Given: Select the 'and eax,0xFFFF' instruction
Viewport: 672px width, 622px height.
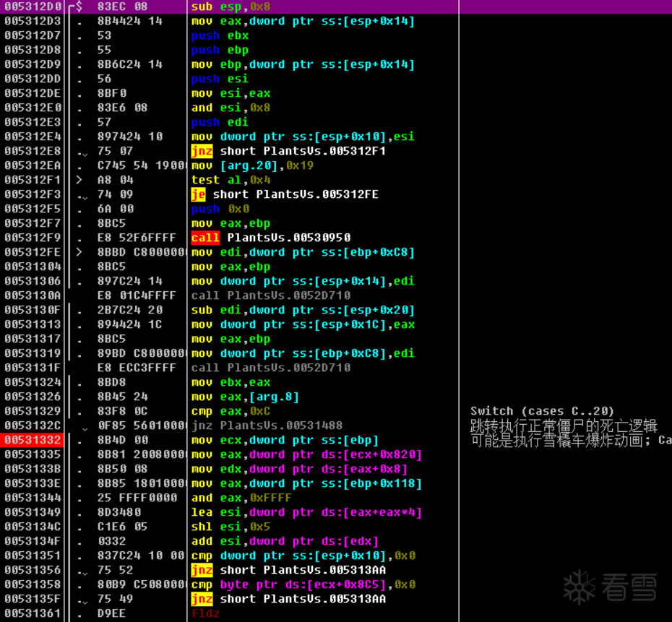Looking at the screenshot, I should (x=241, y=498).
